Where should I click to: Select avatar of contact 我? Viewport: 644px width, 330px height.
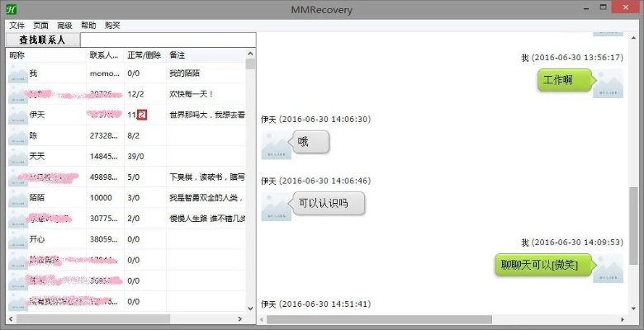pos(18,73)
